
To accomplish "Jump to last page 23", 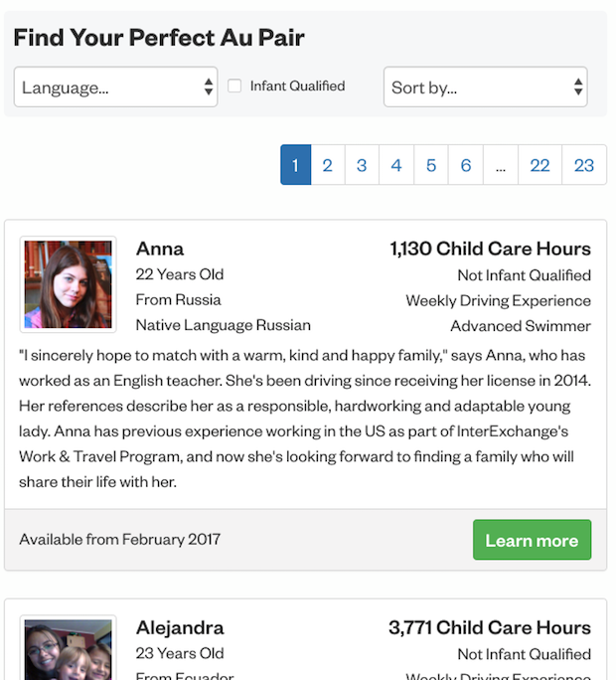I will tap(584, 165).
